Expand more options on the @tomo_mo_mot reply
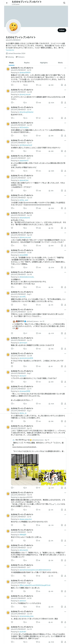Image resolution: width=72 pixels, height=644 pixels. point(65,233)
